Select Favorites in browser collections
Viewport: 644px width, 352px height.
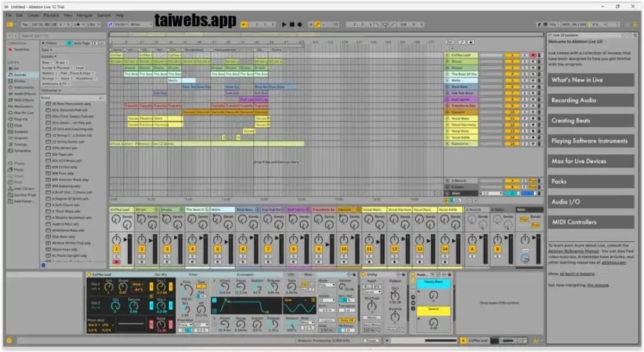[21, 49]
